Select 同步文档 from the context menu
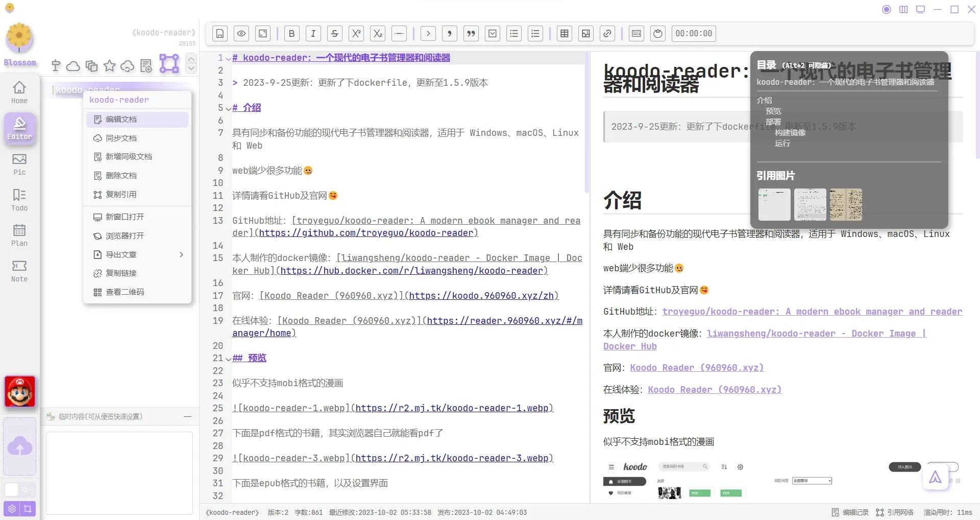Image resolution: width=980 pixels, height=520 pixels. click(x=137, y=138)
